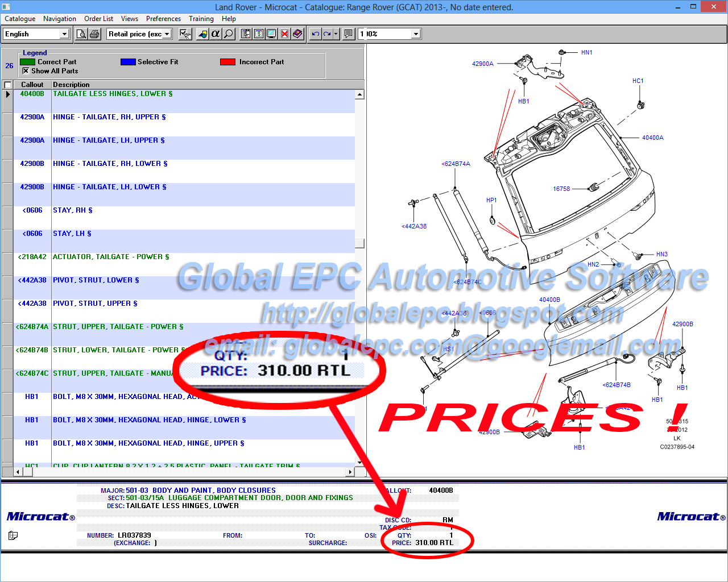
Task: Open the language dropdown showing English
Action: coord(64,34)
